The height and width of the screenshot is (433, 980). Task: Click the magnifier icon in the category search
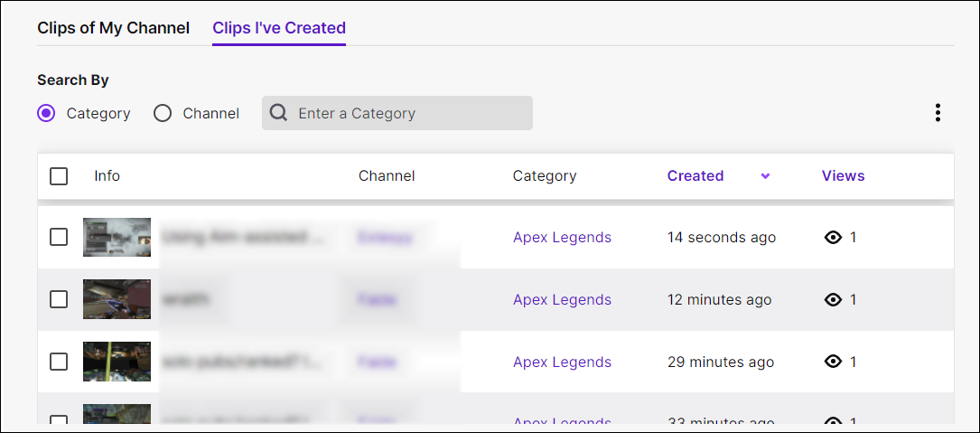(279, 113)
